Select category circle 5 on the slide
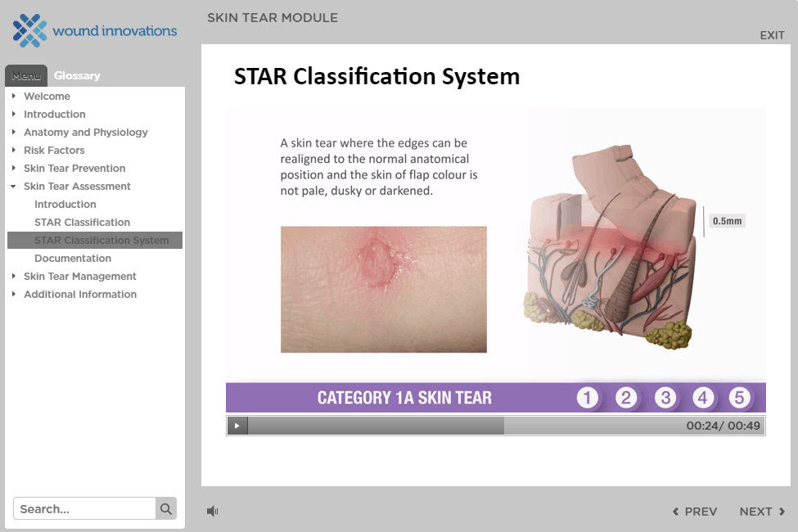798x532 pixels. coord(740,397)
